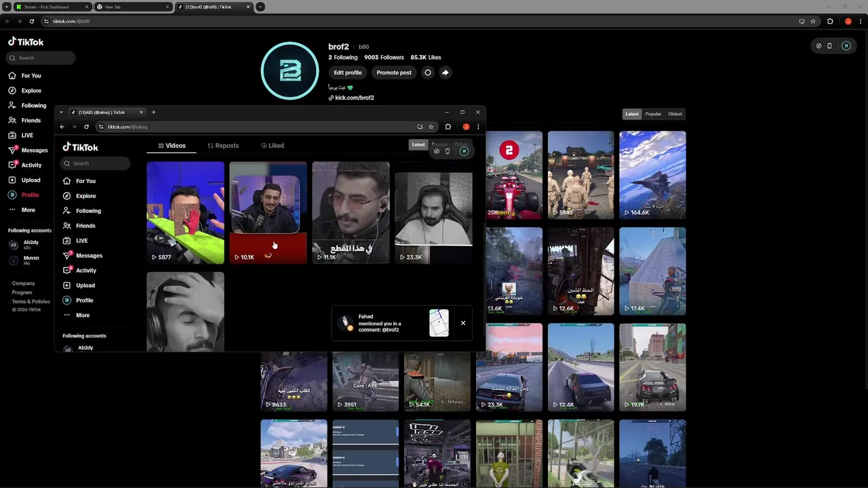The image size is (868, 488).
Task: Open extensions puzzle icon in front window
Action: [x=448, y=127]
